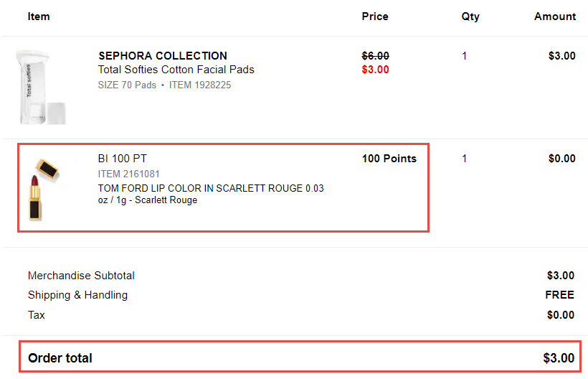Click Tom Ford Lip Color Scarlett Rouge description
Image resolution: width=588 pixels, height=379 pixels.
click(211, 194)
